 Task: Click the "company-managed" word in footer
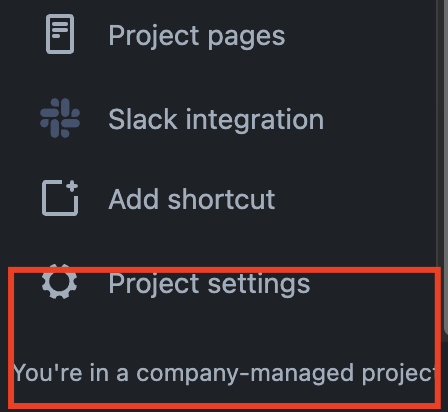(245, 373)
